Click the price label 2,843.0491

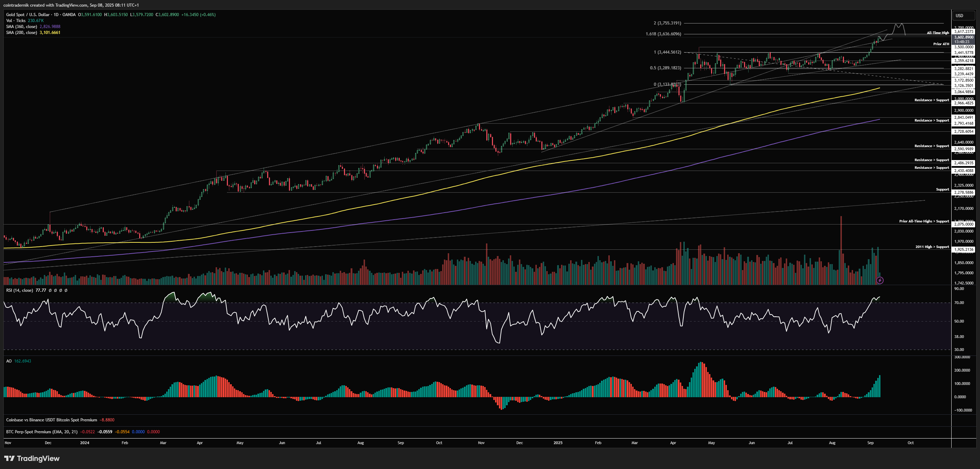[x=964, y=117]
